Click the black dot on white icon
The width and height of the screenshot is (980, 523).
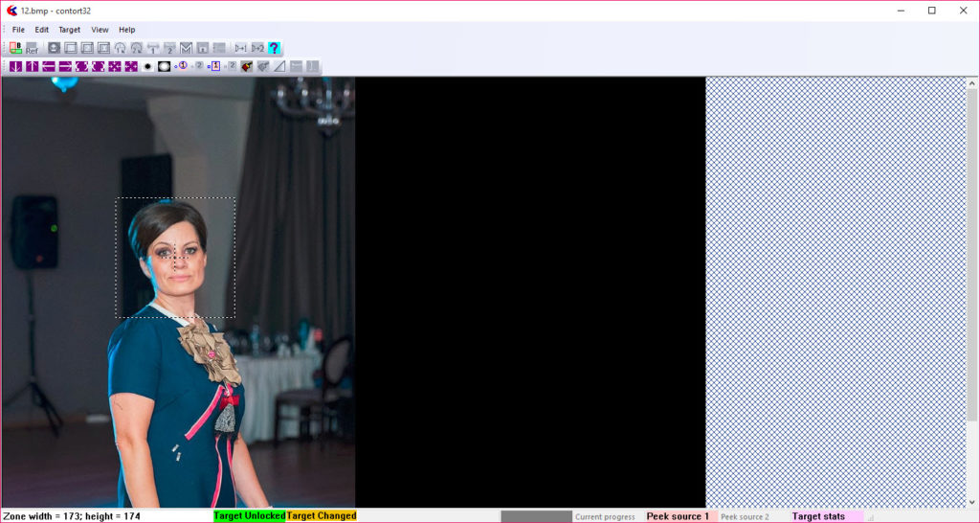(x=147, y=66)
